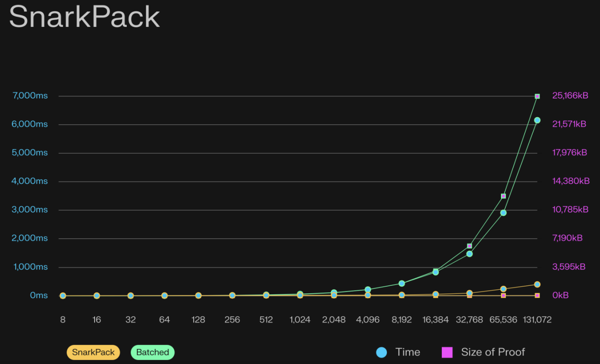Click the 512 x-axis label

[266, 319]
